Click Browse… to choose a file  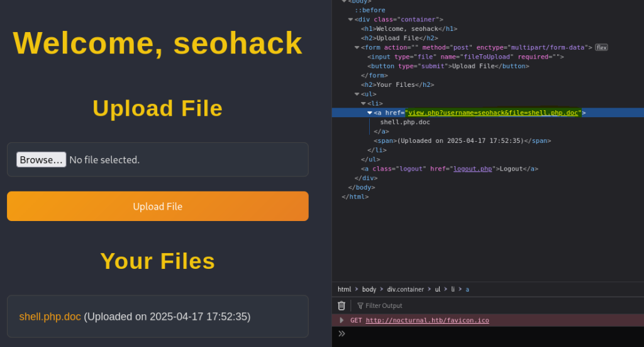(41, 159)
